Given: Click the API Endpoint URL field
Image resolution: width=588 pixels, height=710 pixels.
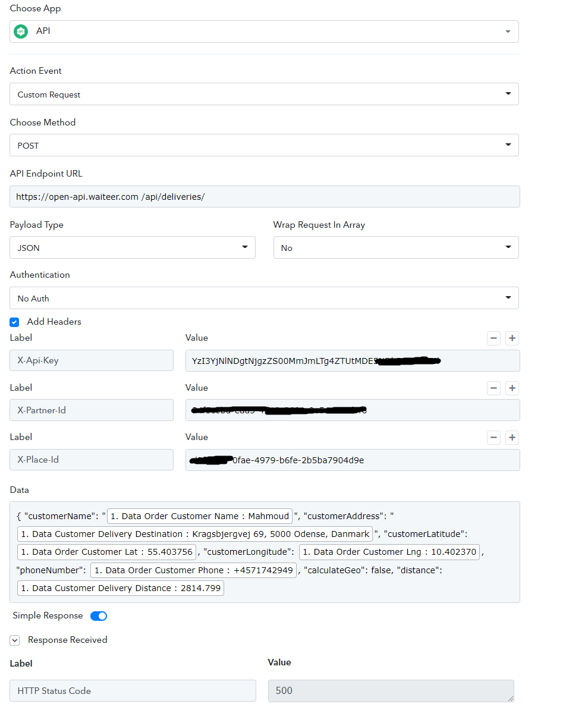Looking at the screenshot, I should point(265,197).
